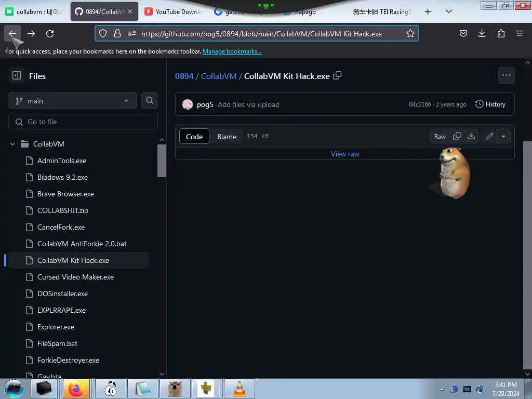Open Firefox from the taskbar

(x=76, y=389)
